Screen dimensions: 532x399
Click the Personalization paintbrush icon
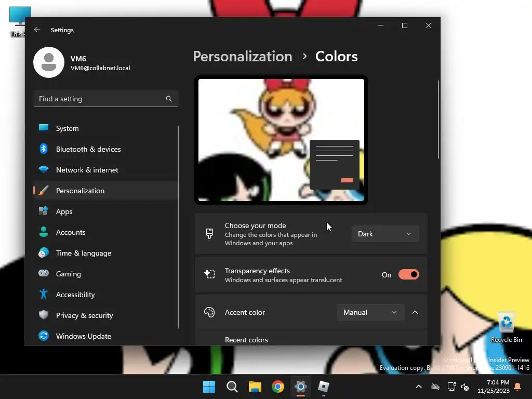(x=44, y=190)
